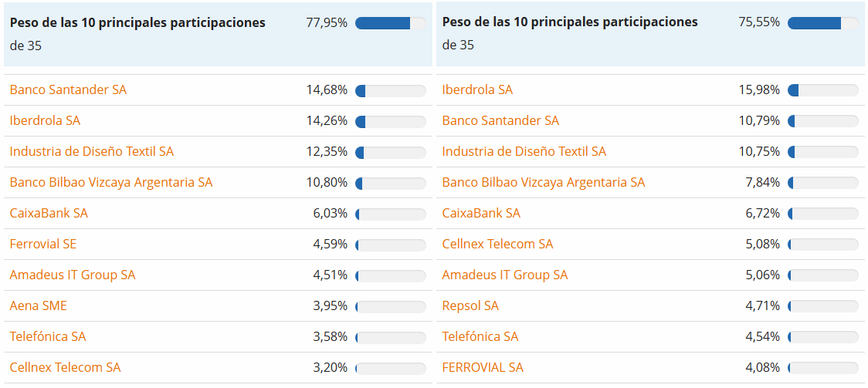Open Banco Santander SA link showing 14,68%
Image resolution: width=868 pixels, height=388 pixels.
click(x=68, y=90)
